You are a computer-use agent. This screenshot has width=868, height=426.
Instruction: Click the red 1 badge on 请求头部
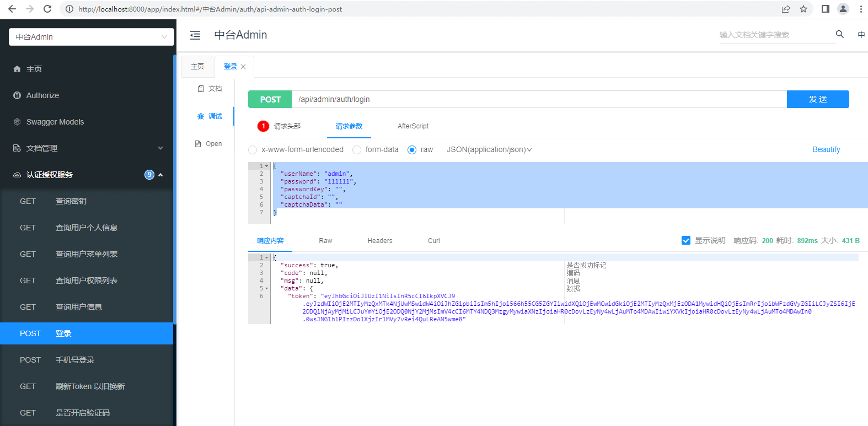click(264, 126)
